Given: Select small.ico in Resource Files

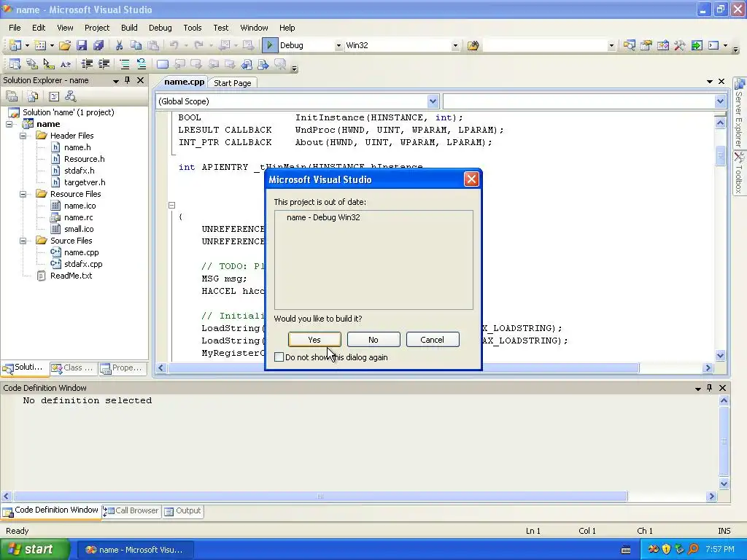Looking at the screenshot, I should pos(79,229).
